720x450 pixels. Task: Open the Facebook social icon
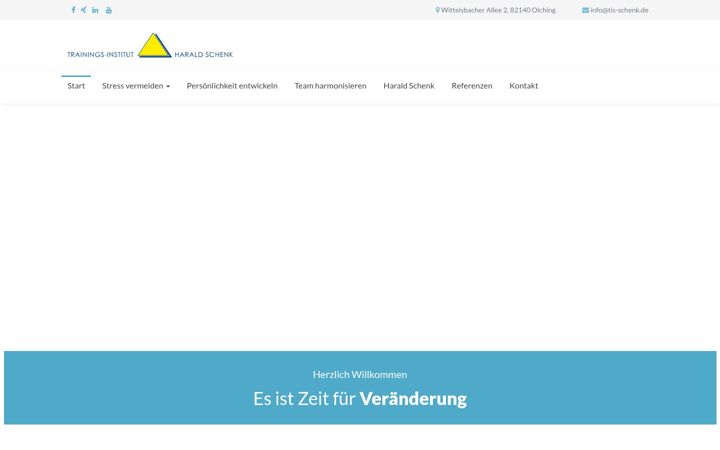tap(73, 10)
